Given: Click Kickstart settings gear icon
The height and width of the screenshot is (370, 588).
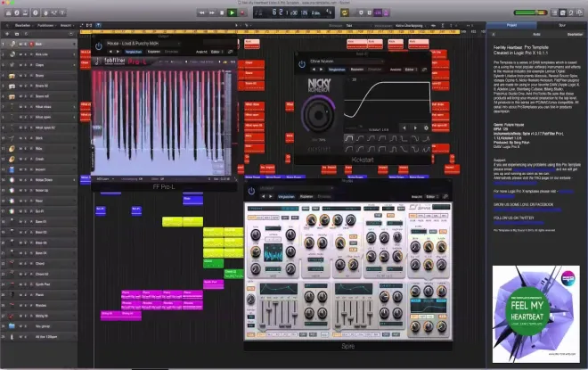Looking at the screenshot, I should [x=426, y=128].
